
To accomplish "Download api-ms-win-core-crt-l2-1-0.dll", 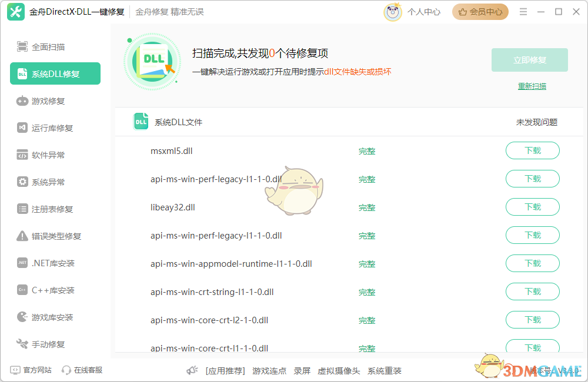I will coord(533,320).
